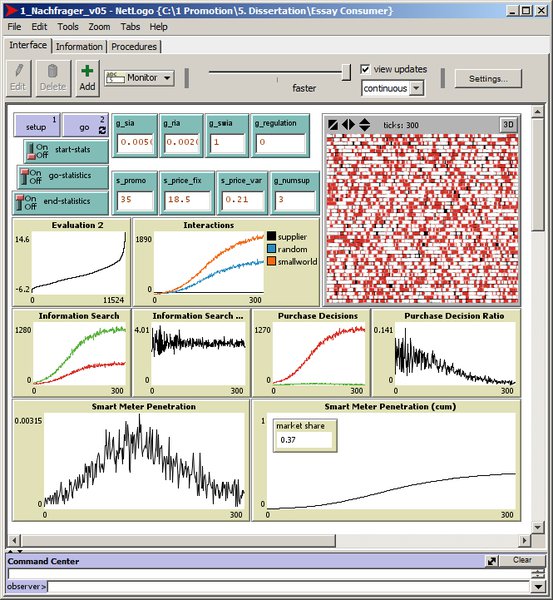Uncheck the view updates checkbox

click(365, 69)
